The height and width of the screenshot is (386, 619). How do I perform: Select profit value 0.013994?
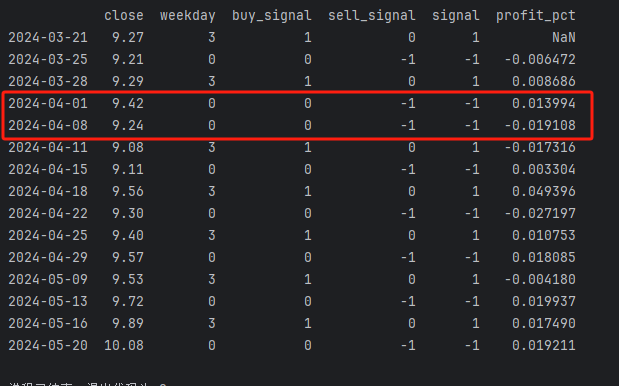click(544, 103)
